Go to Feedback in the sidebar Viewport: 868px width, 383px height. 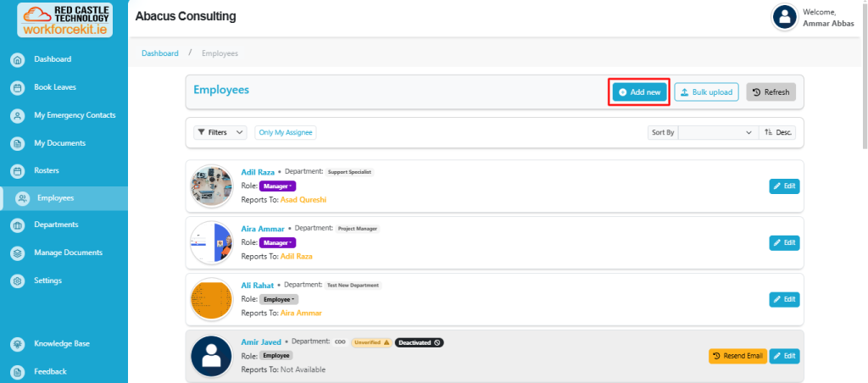click(x=50, y=371)
